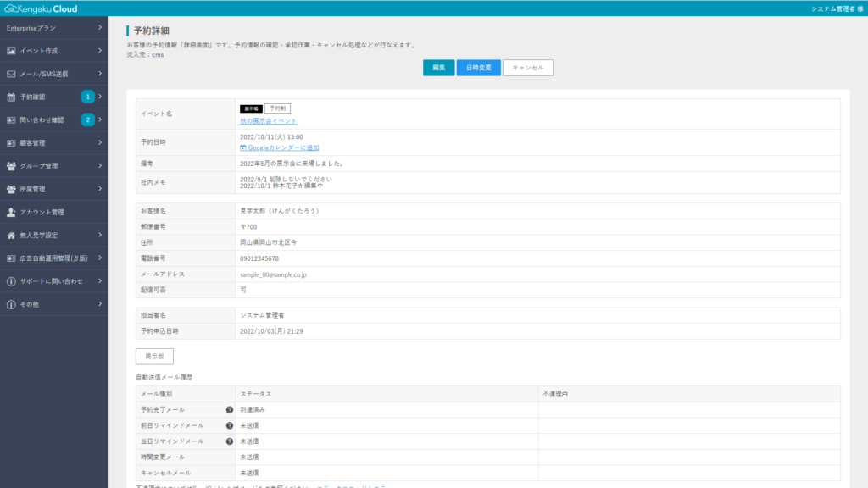The height and width of the screenshot is (488, 868).
Task: Click the Kengaku Cloud logo icon
Action: tap(10, 8)
